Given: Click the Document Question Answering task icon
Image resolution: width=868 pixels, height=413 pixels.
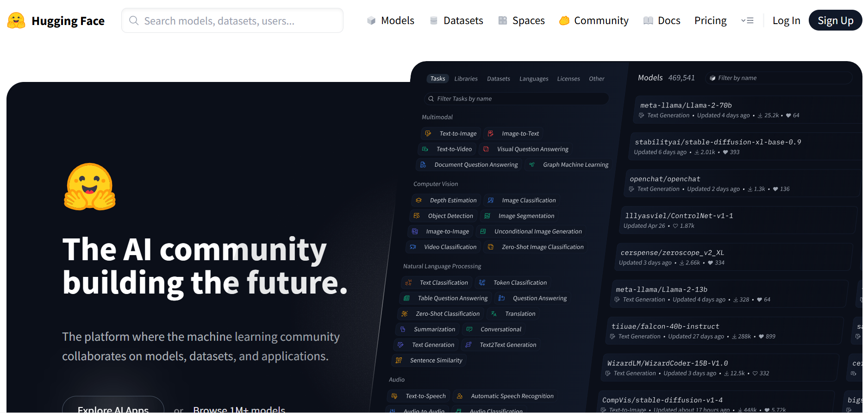Looking at the screenshot, I should pos(423,164).
